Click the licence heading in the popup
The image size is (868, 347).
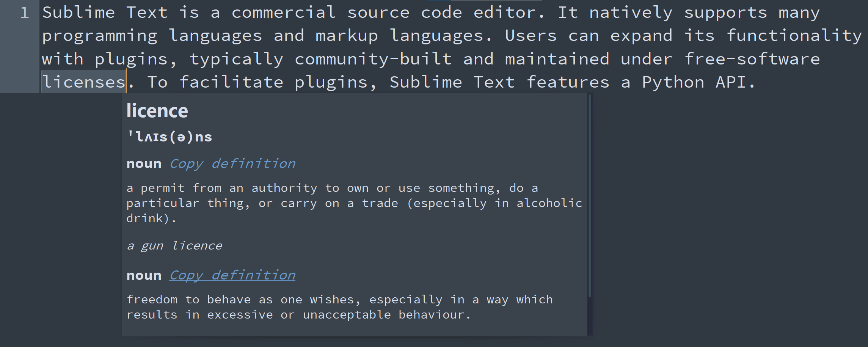point(157,111)
